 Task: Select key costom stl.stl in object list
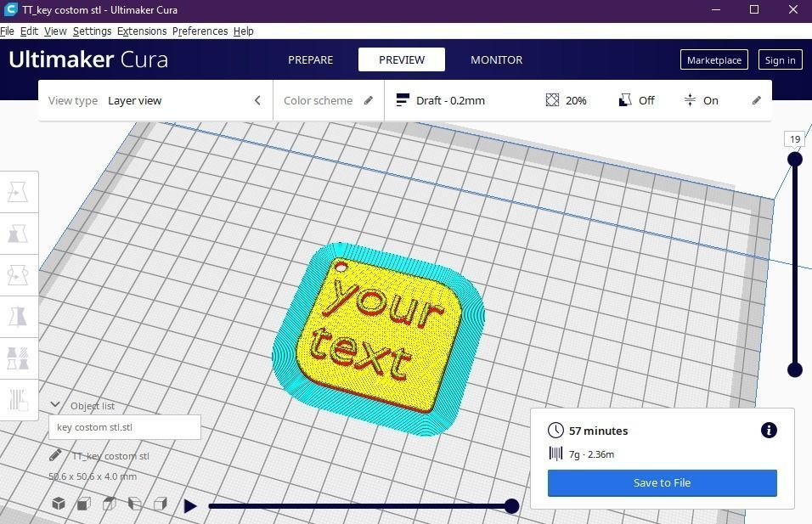pos(125,427)
